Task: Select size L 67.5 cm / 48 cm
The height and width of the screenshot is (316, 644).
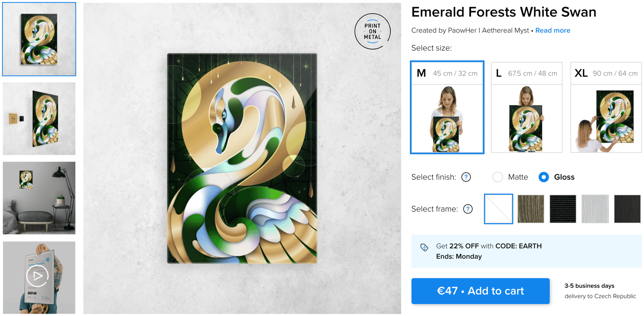Action: 526,107
